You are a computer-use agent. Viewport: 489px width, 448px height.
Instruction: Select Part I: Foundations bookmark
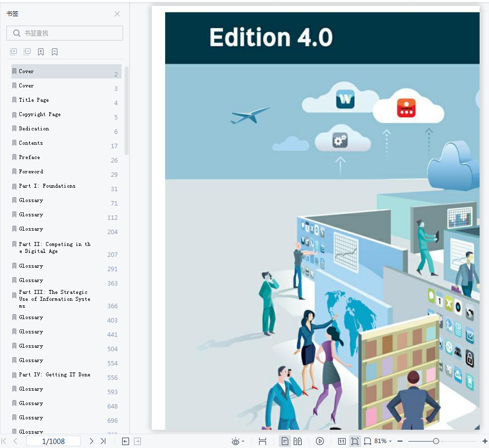(66, 186)
